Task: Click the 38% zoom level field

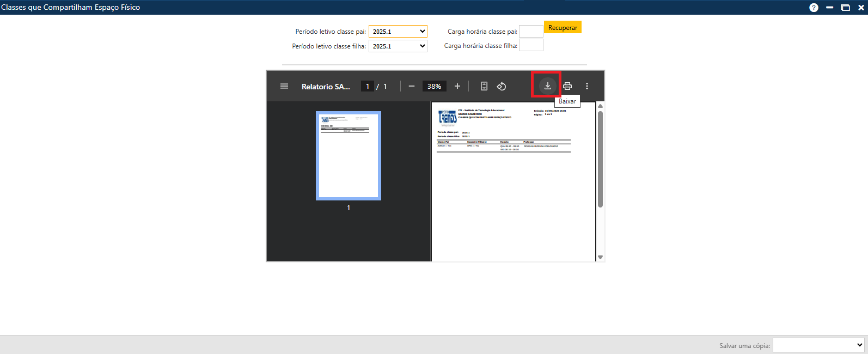Action: pyautogui.click(x=434, y=86)
